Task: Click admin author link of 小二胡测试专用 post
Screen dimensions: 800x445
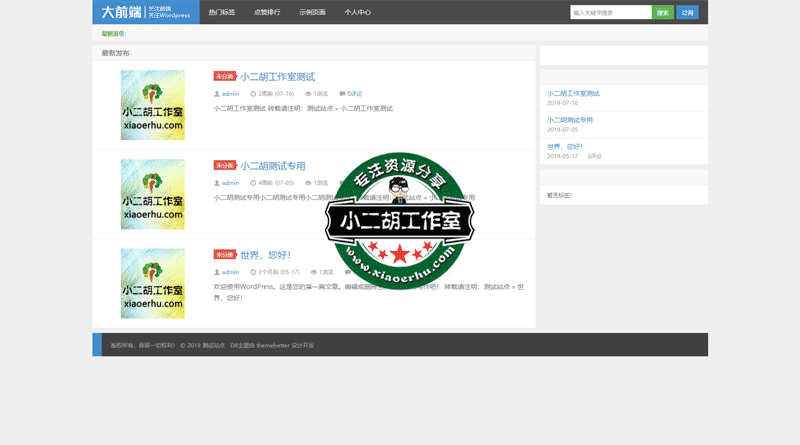Action: click(x=230, y=183)
